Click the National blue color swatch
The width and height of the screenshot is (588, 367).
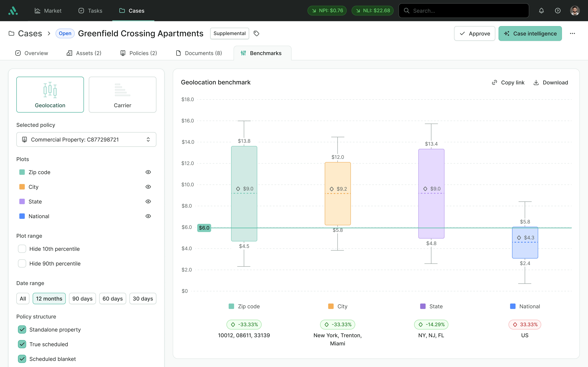pos(22,216)
